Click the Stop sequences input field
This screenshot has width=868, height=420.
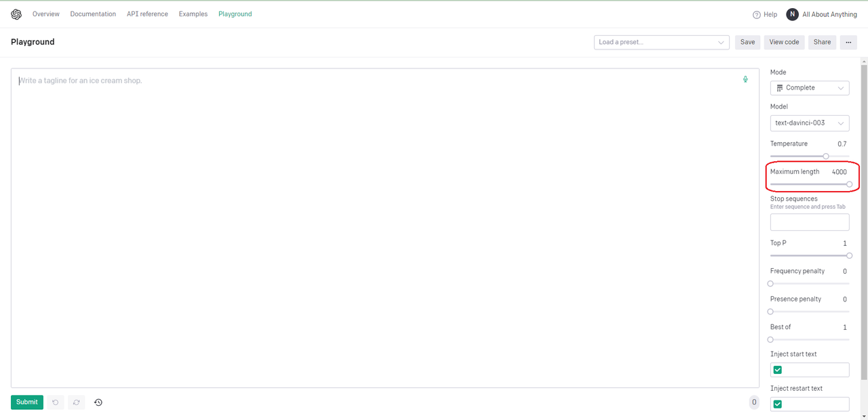[810, 222]
